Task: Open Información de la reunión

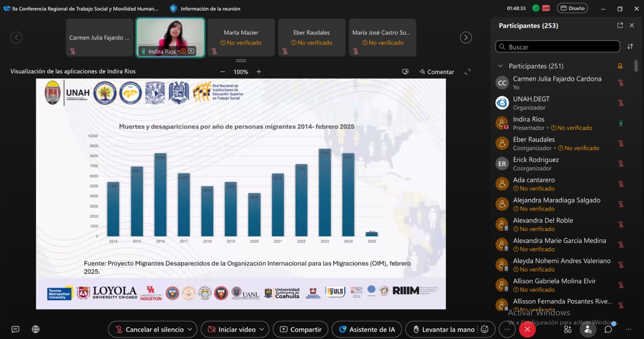Action: click(x=205, y=8)
